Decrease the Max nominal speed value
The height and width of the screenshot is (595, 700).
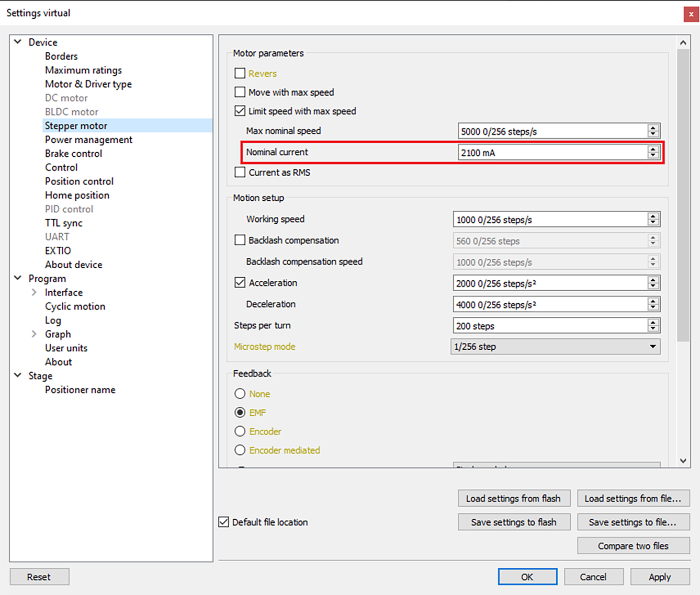tap(652, 134)
